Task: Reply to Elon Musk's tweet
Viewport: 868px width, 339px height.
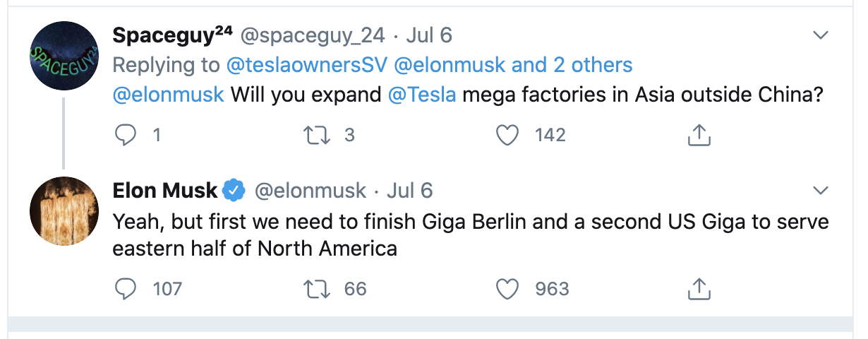Action: (125, 289)
